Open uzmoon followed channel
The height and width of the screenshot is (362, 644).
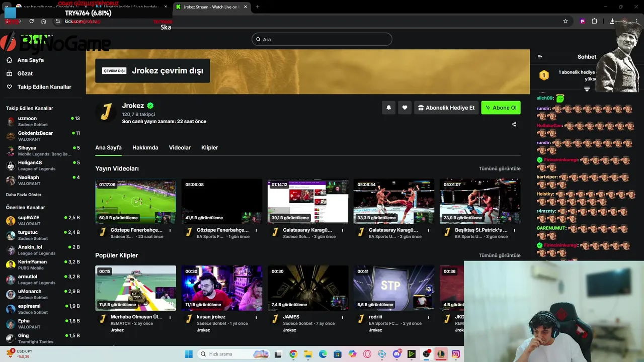tap(43, 121)
